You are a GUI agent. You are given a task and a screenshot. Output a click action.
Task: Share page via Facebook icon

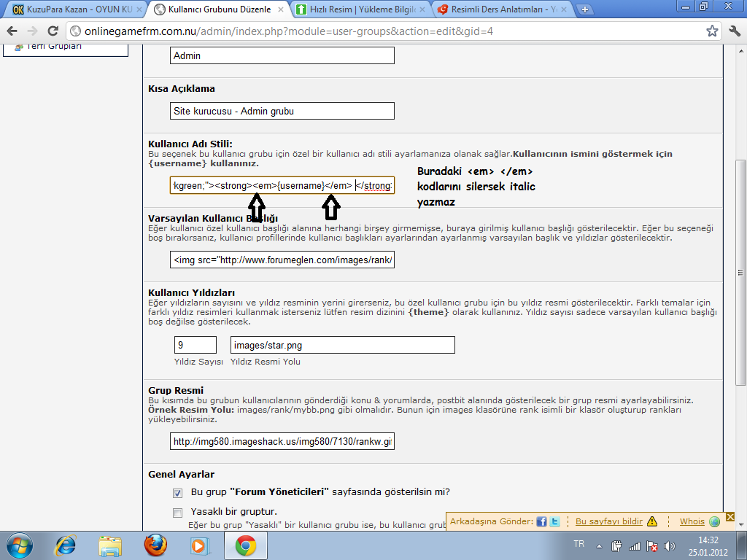point(541,521)
